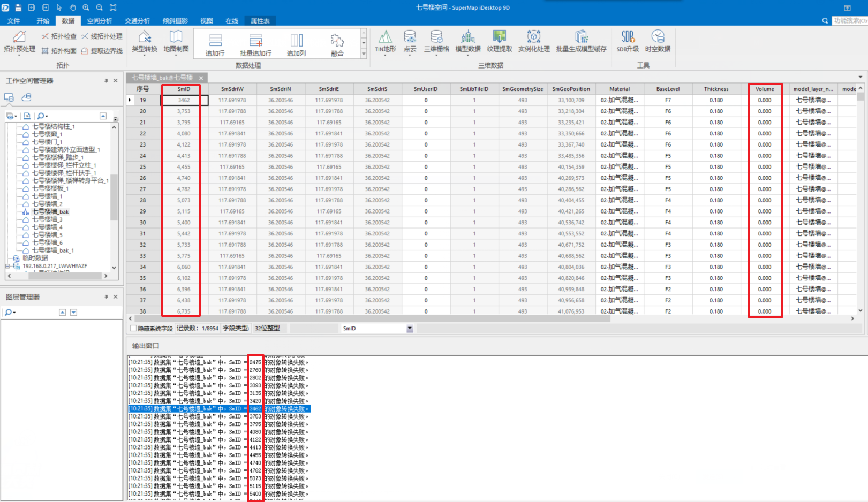Click the zoom in magnifier icon

coord(86,7)
